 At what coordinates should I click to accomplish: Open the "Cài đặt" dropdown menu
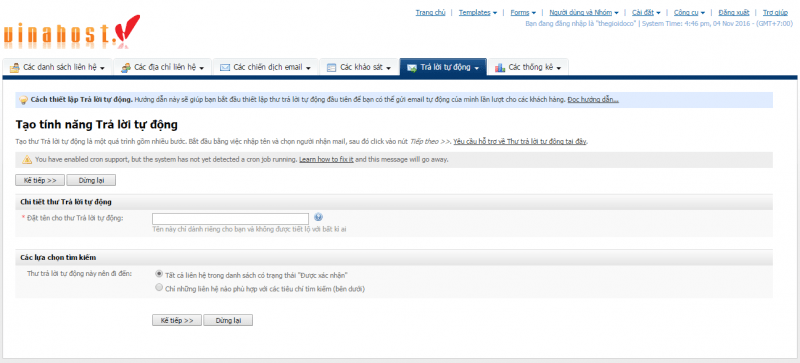tap(646, 13)
